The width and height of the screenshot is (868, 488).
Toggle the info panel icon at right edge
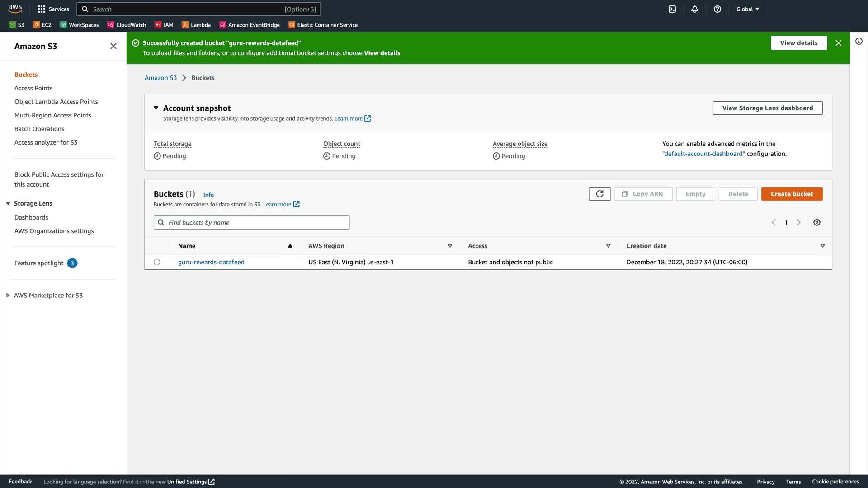tap(859, 41)
